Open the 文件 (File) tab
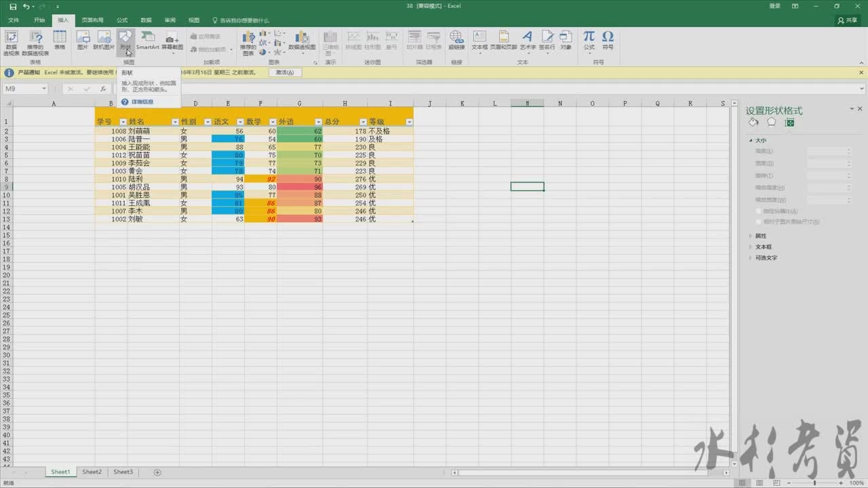This screenshot has width=868, height=488. point(14,20)
